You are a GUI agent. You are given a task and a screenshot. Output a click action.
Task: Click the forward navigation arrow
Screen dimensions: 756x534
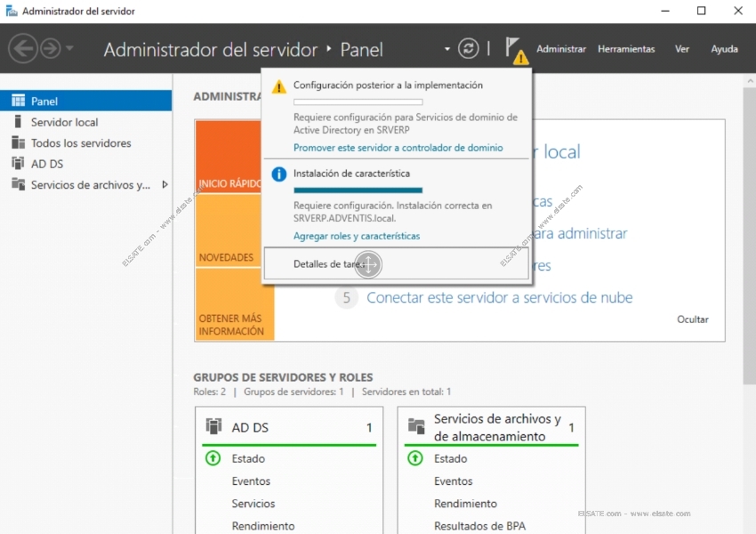(51, 48)
